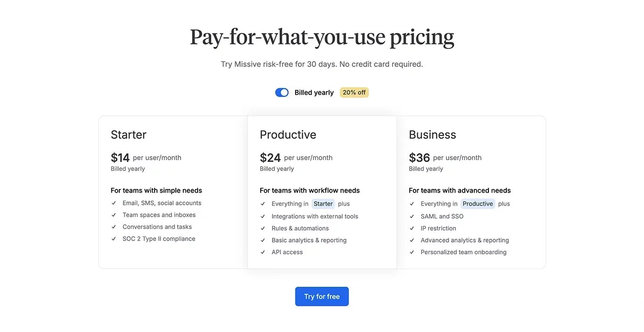
Task: Click checkmark next to Rules & automations
Action: point(263,228)
